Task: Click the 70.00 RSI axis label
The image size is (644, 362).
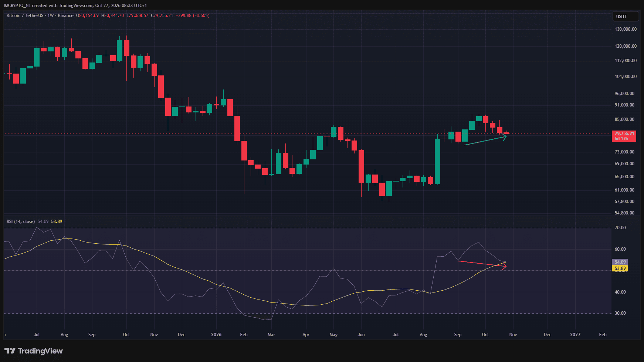Action: 620,228
